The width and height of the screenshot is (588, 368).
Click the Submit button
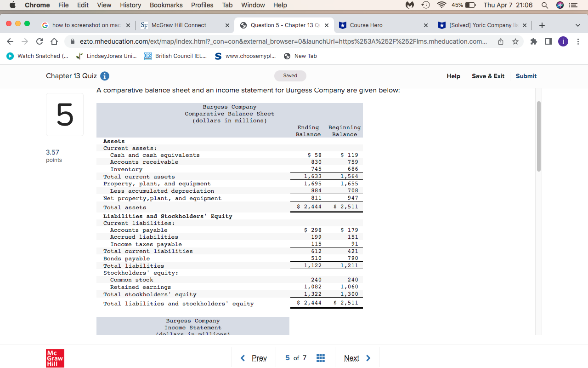(526, 76)
